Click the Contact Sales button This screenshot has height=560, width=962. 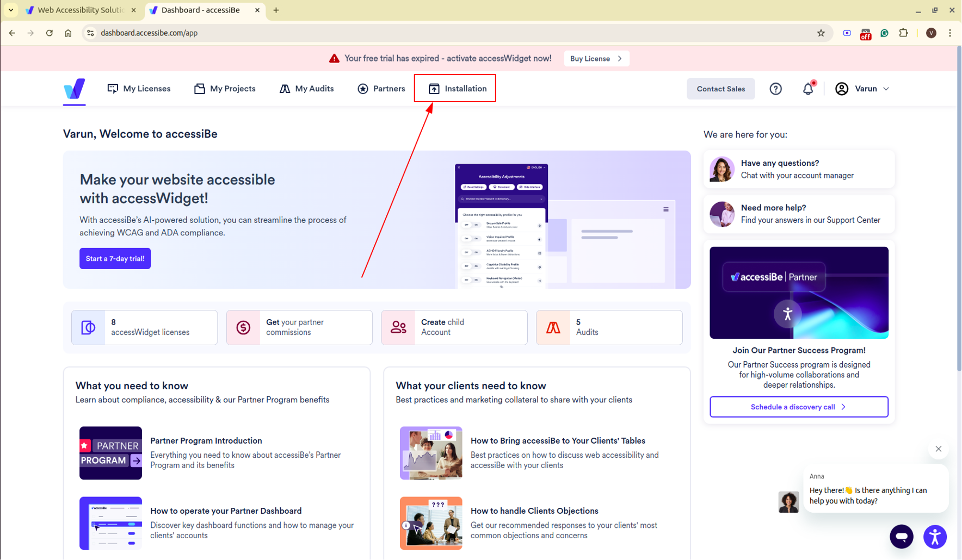(x=720, y=89)
